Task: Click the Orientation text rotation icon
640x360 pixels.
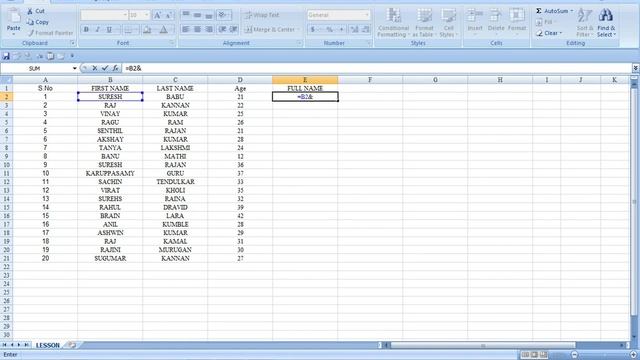Action: pyautogui.click(x=223, y=15)
